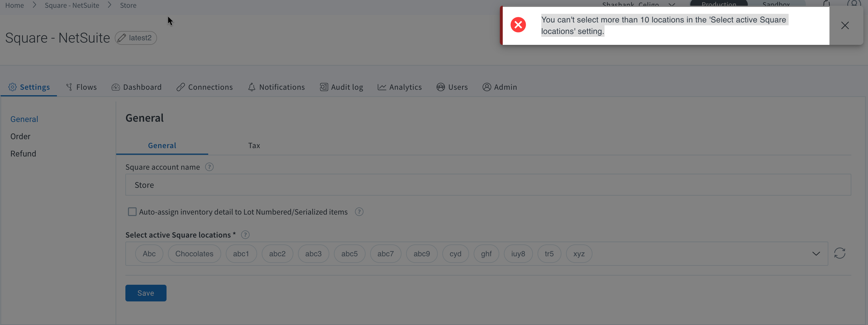Select the cyd location chip
The image size is (868, 325).
point(456,254)
